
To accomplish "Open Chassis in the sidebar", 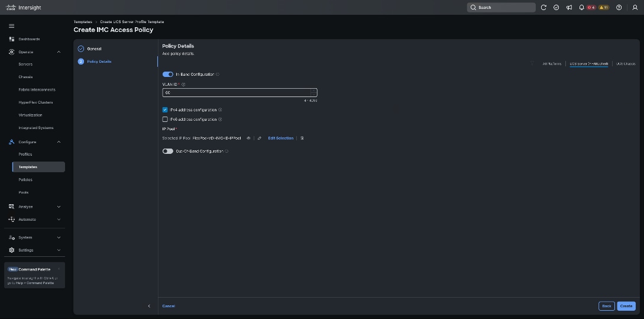I will [x=25, y=77].
